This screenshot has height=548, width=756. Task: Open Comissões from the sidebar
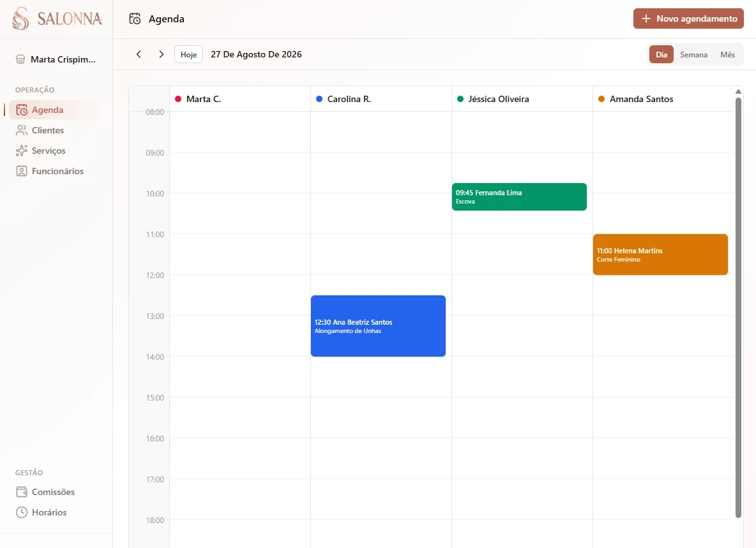[54, 492]
